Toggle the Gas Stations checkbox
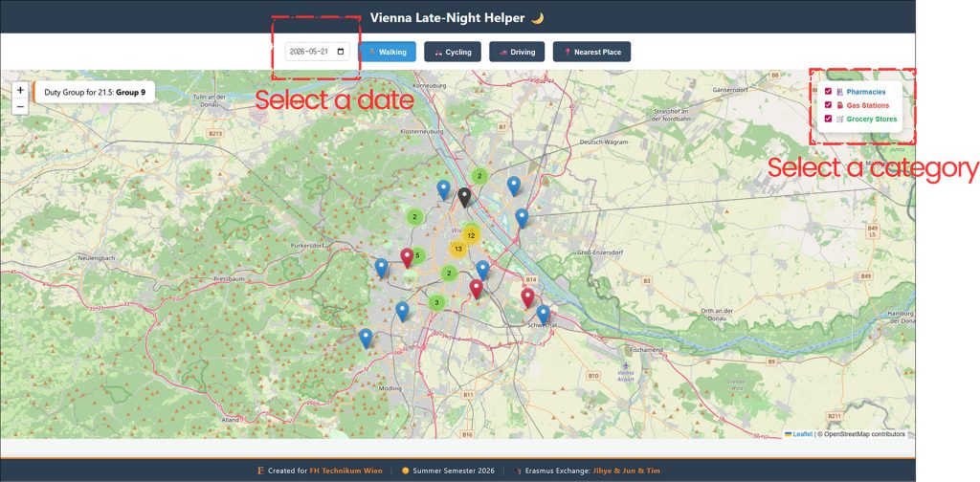 point(828,105)
